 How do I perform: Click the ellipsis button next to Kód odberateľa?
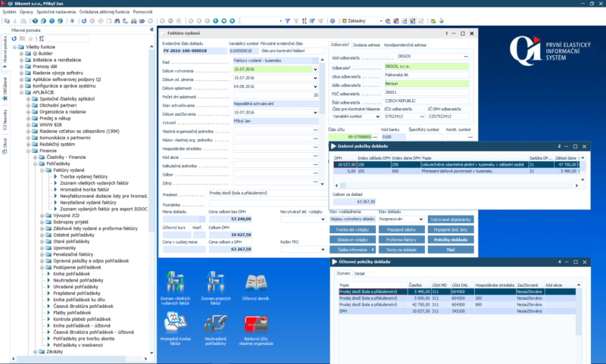tap(466, 56)
